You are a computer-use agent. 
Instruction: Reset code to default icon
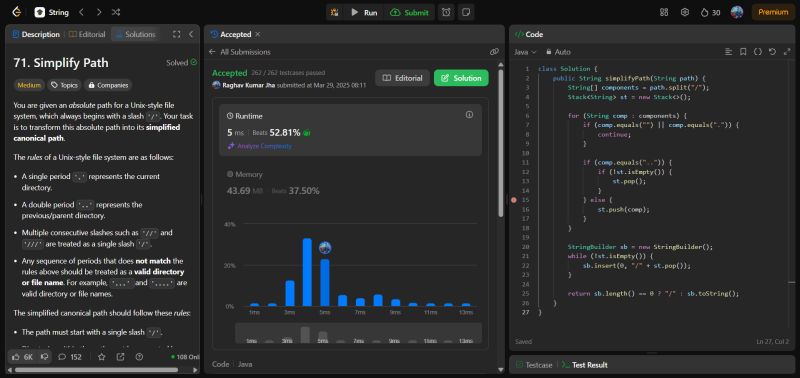coord(772,52)
